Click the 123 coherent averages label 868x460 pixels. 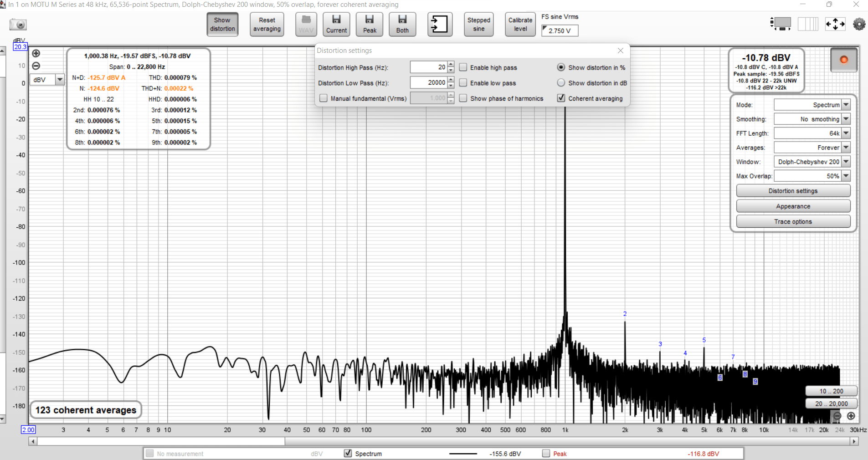click(x=86, y=410)
